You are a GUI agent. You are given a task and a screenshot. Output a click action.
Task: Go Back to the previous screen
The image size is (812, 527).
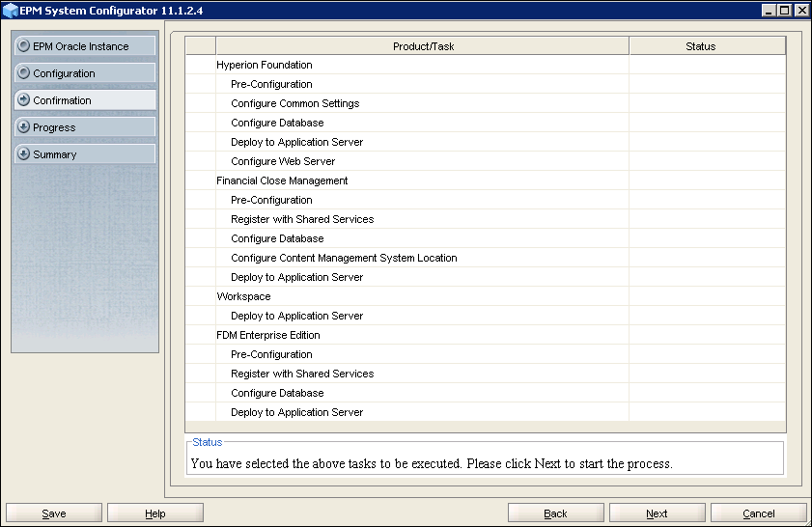pyautogui.click(x=556, y=513)
